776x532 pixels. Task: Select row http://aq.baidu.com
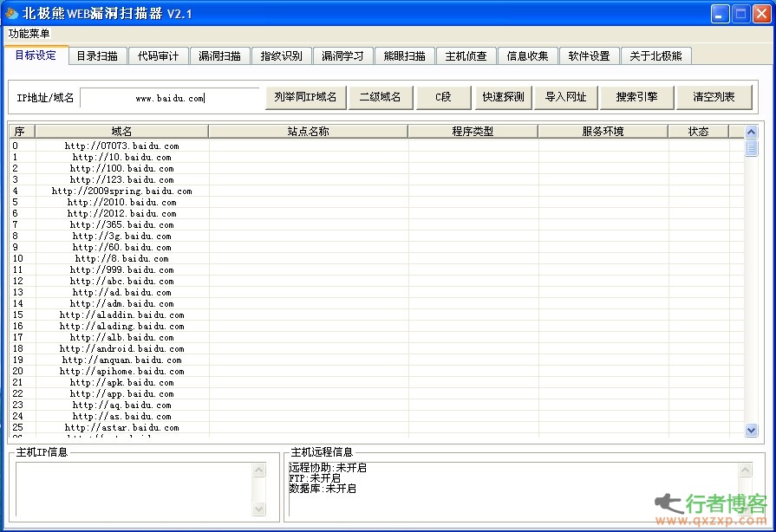(376, 405)
